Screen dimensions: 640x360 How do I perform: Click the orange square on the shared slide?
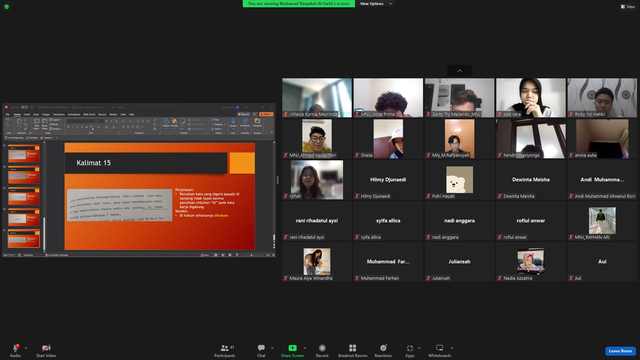(x=242, y=163)
